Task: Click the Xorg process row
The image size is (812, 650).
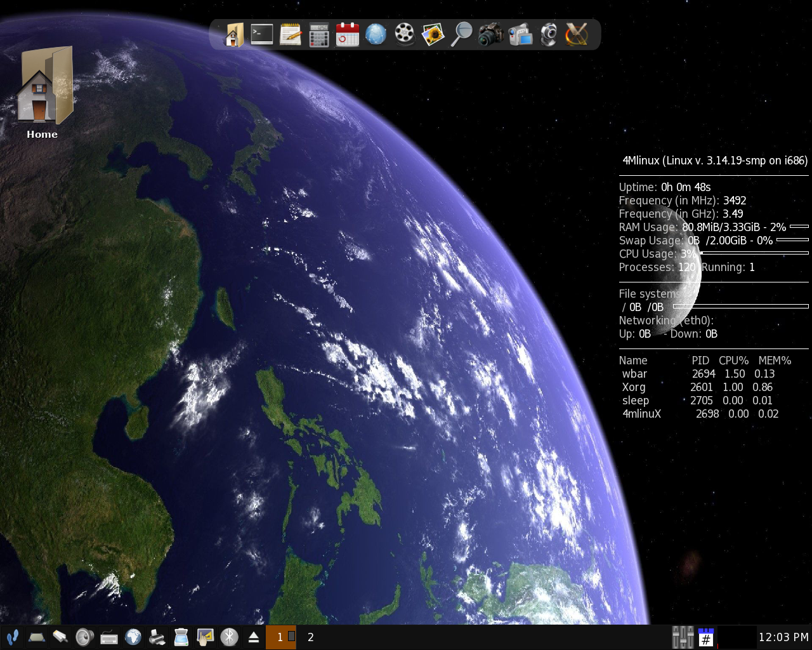Action: (697, 387)
